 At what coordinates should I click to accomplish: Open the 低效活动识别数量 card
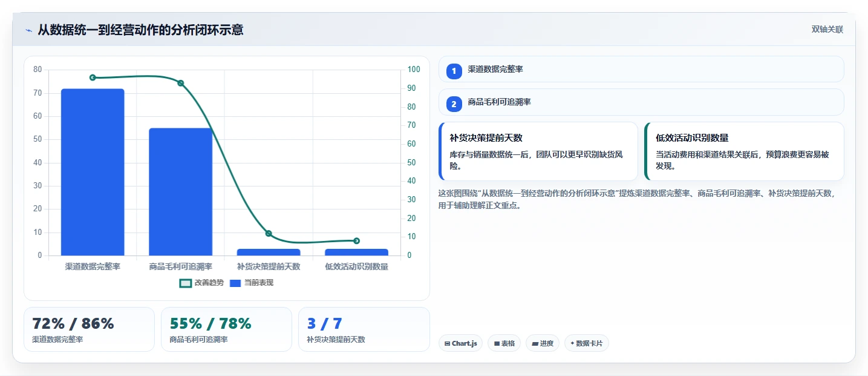coord(744,151)
